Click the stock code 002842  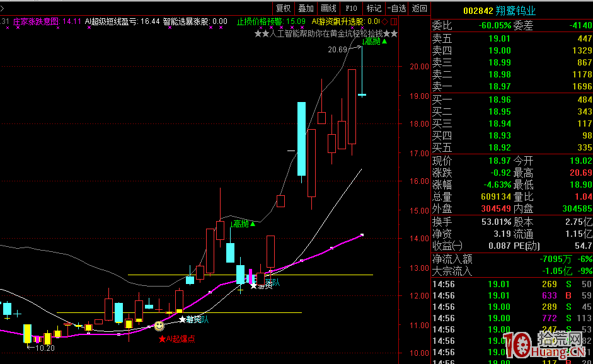478,11
